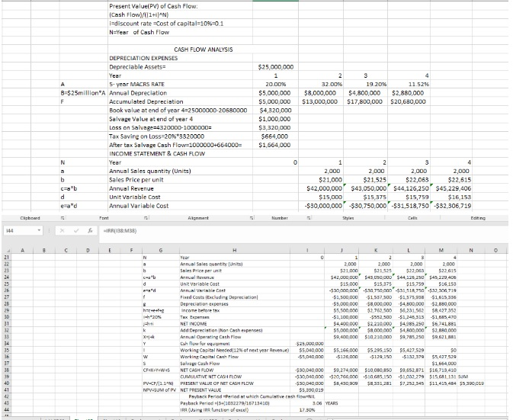Open the Alignment group dialog launcher

[252, 218]
